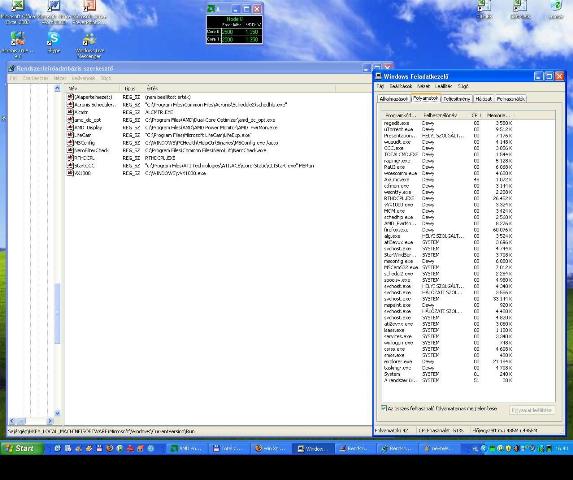
Task: Switch to the Felhasználók tab
Action: pyautogui.click(x=511, y=99)
